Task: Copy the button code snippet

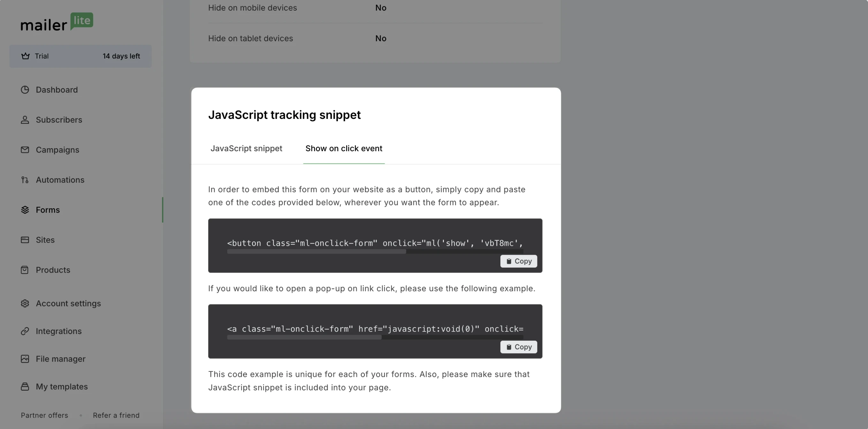Action: pos(519,261)
